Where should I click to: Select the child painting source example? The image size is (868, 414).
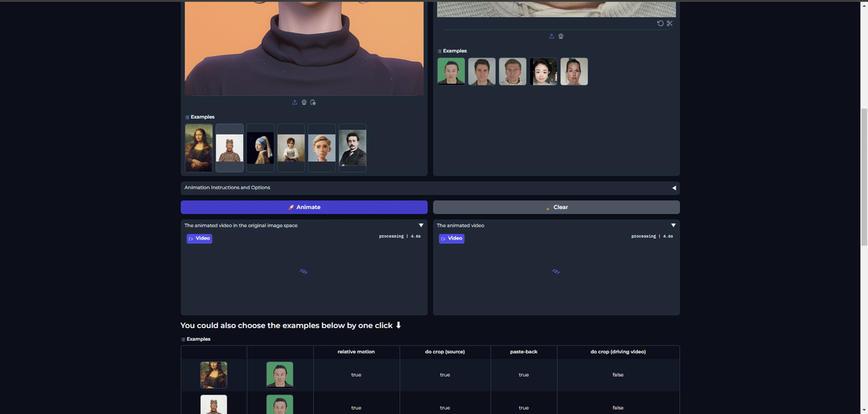pos(292,148)
